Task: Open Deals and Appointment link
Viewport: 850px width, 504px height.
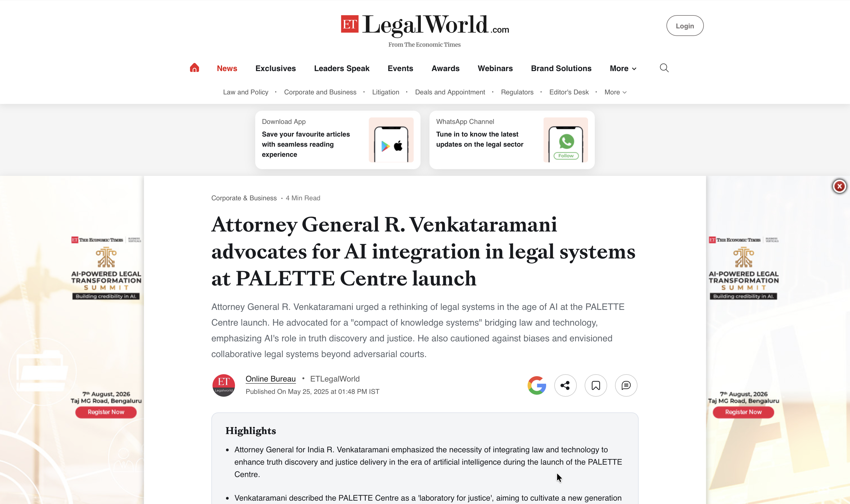Action: pyautogui.click(x=450, y=92)
